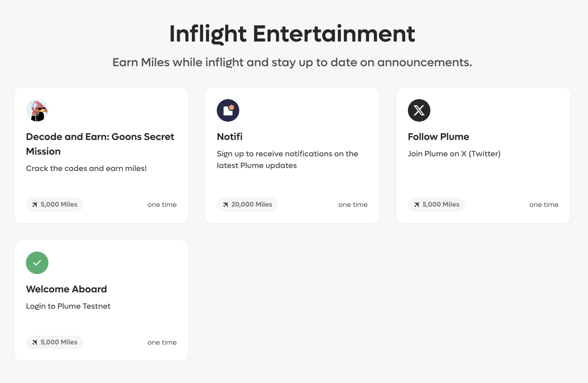This screenshot has width=588, height=383.
Task: Click 'Crack the codes and earn miles!' text
Action: [x=86, y=168]
